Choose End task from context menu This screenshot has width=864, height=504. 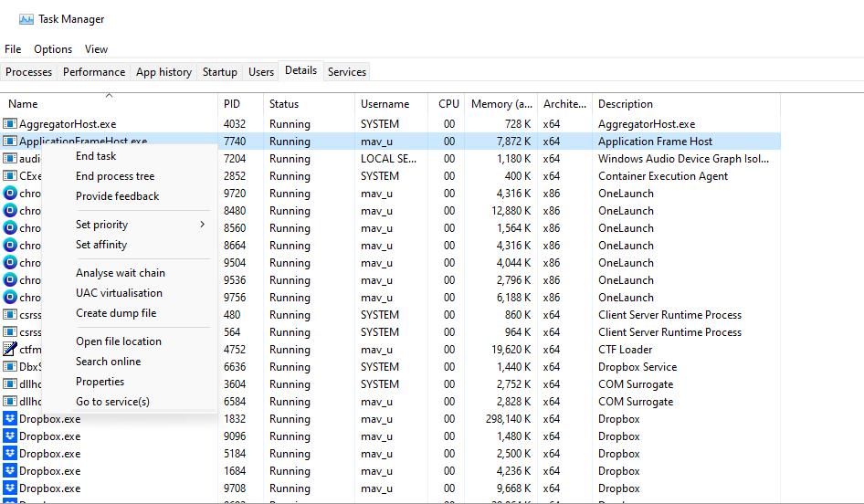click(x=96, y=156)
